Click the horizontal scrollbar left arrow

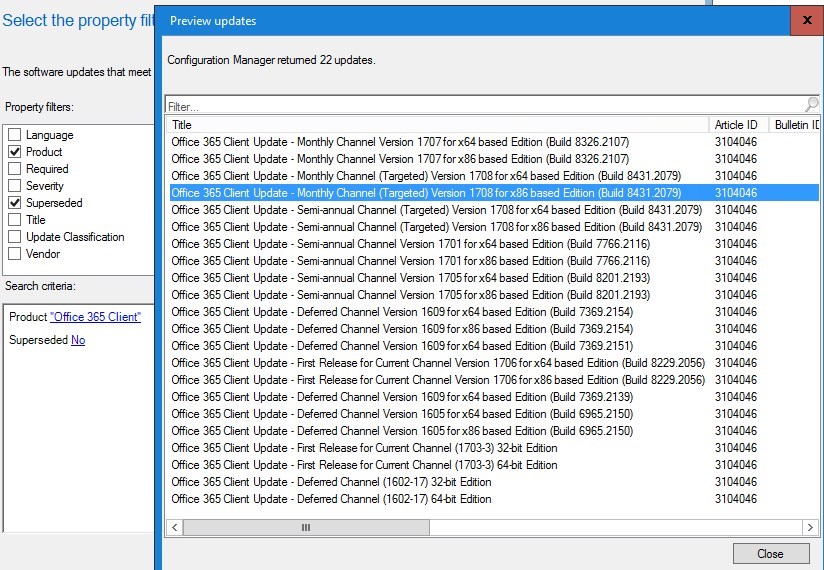tap(174, 527)
